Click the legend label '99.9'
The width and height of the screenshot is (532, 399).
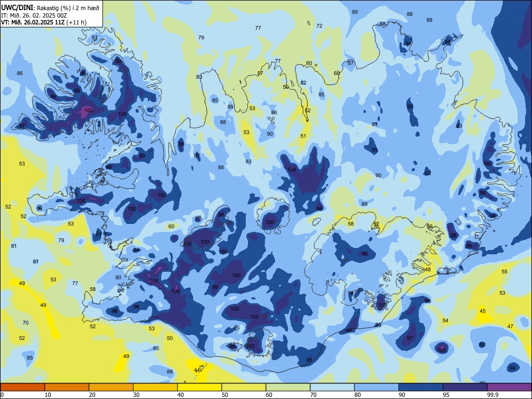point(492,395)
